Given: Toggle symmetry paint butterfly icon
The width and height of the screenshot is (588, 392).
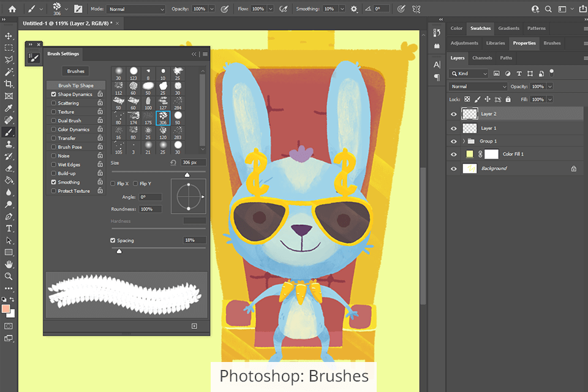Looking at the screenshot, I should (417, 9).
